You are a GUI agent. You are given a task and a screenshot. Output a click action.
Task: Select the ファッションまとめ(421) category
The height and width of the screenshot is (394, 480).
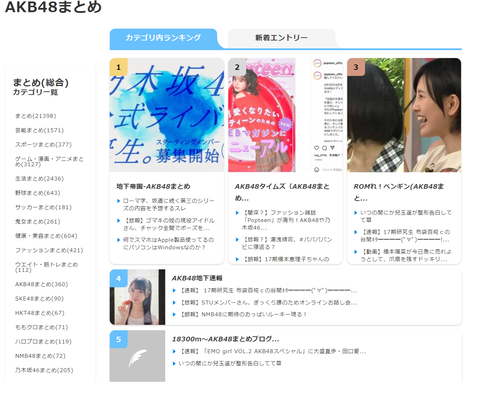[49, 250]
